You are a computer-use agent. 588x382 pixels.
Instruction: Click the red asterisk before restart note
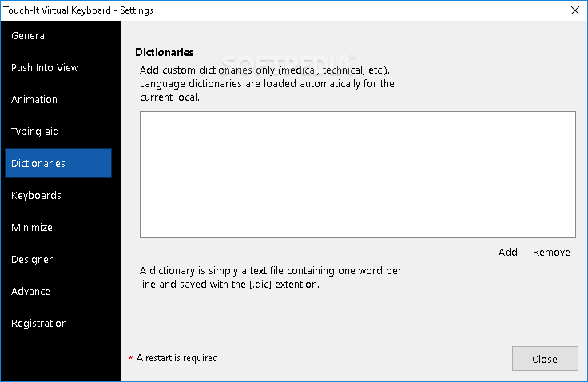130,358
